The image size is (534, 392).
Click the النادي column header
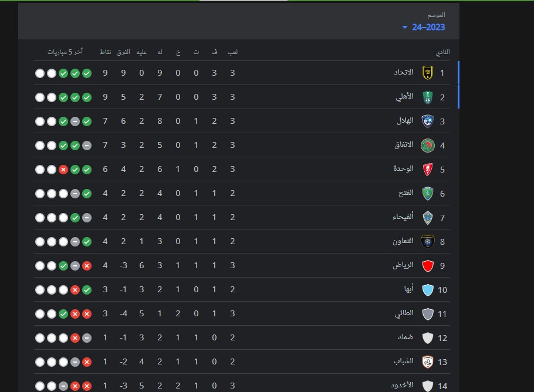(442, 52)
